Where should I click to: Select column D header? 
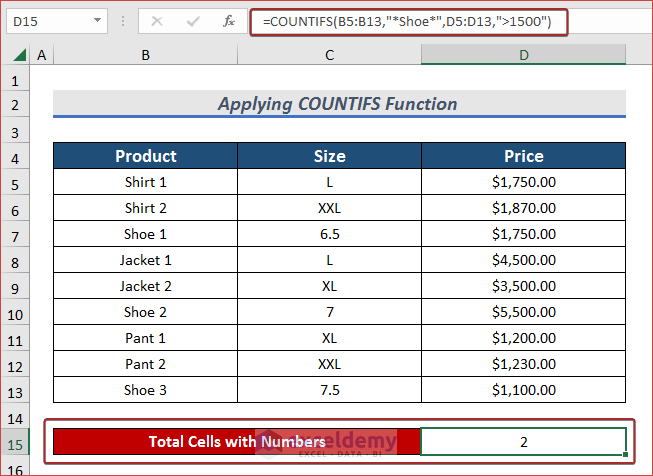pos(523,56)
